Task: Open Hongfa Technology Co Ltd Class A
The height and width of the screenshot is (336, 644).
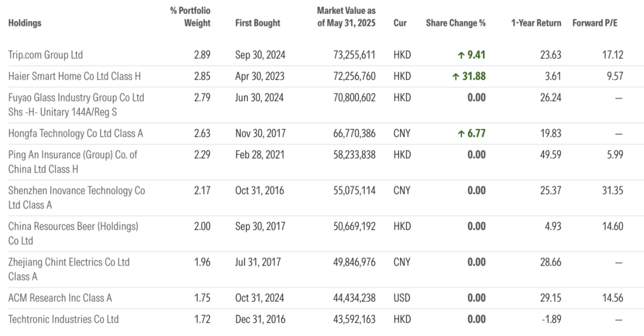Action: pyautogui.click(x=76, y=134)
